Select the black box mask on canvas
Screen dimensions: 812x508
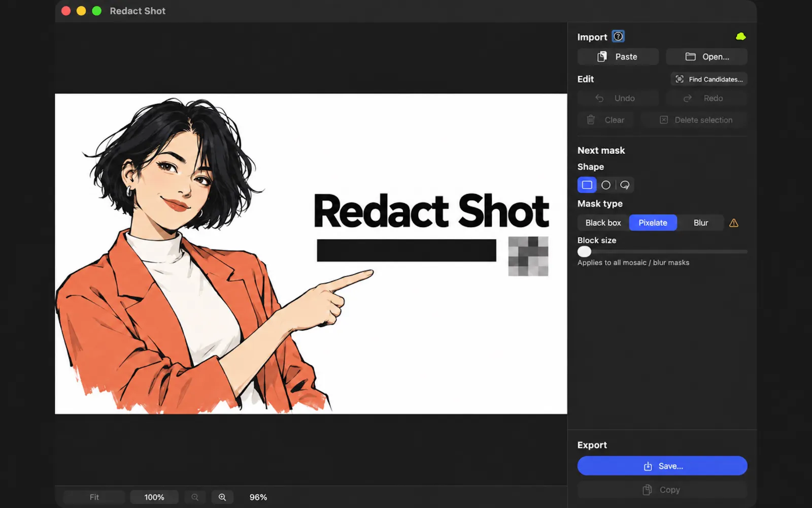tap(407, 250)
